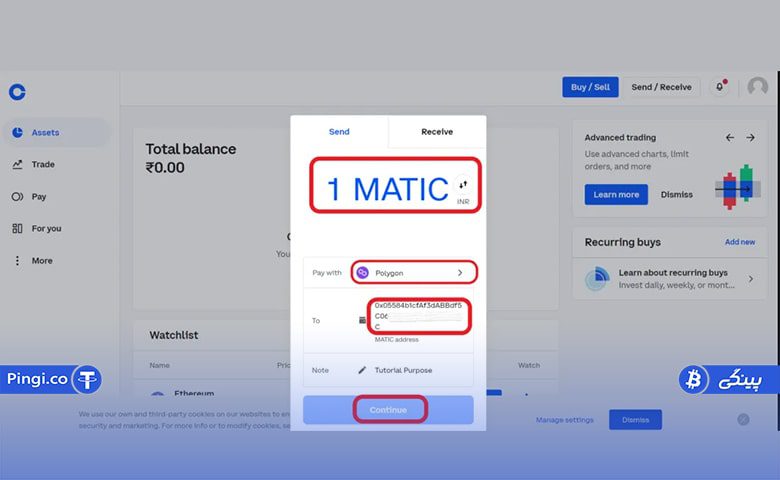The width and height of the screenshot is (780, 480).
Task: Switch to the Send tab
Action: point(339,132)
